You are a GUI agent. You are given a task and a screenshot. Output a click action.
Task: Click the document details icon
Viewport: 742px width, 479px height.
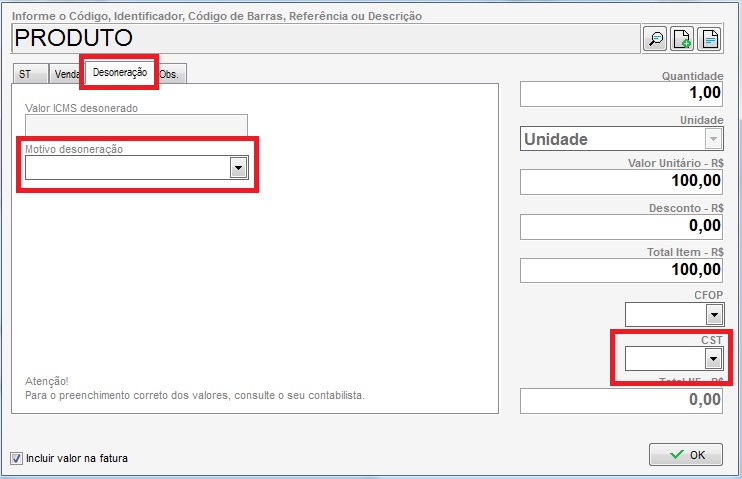coord(709,39)
